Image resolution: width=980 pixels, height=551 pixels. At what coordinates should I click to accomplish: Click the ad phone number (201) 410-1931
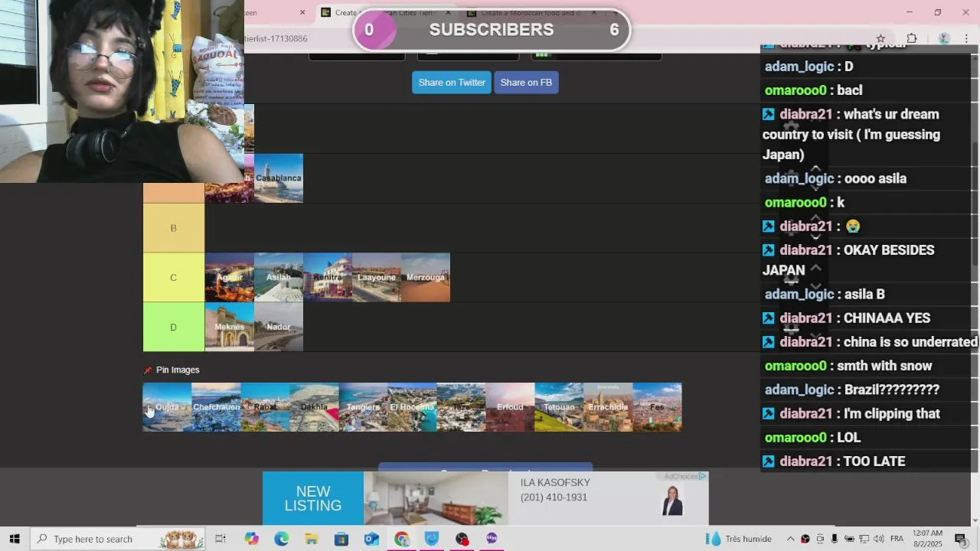pos(554,497)
